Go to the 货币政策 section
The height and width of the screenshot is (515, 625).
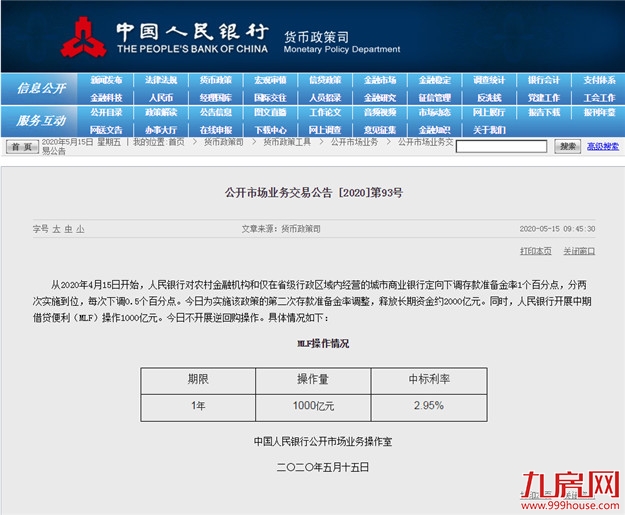216,80
